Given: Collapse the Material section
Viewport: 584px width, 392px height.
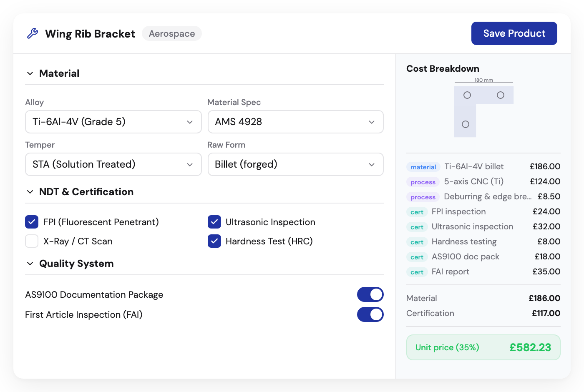Looking at the screenshot, I should (x=30, y=73).
